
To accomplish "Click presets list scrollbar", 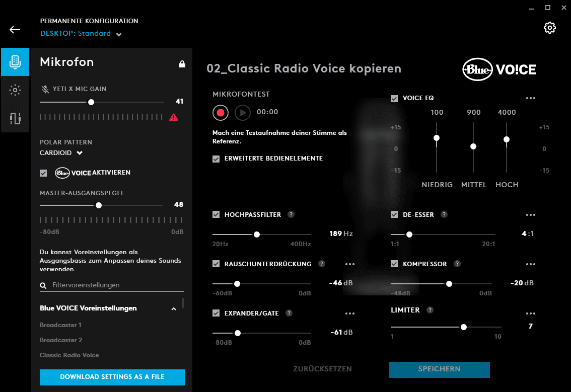I will click(x=183, y=303).
